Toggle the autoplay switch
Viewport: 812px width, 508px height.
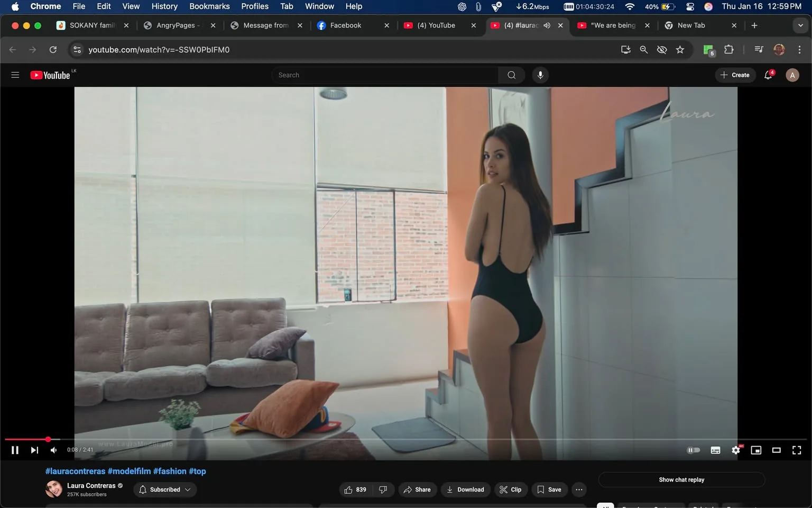693,450
